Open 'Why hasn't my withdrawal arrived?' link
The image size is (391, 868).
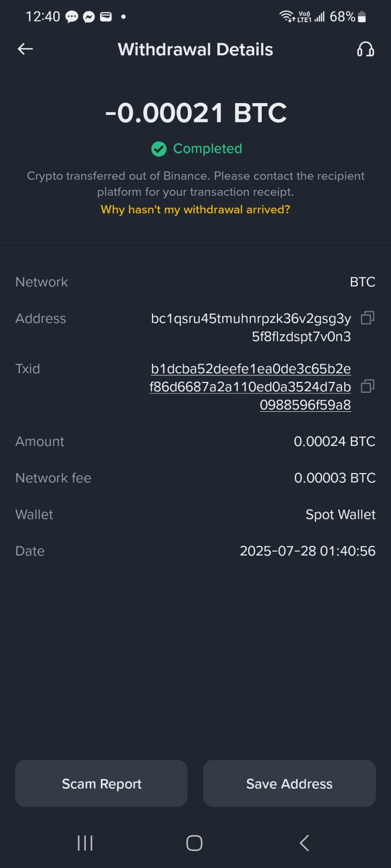195,209
